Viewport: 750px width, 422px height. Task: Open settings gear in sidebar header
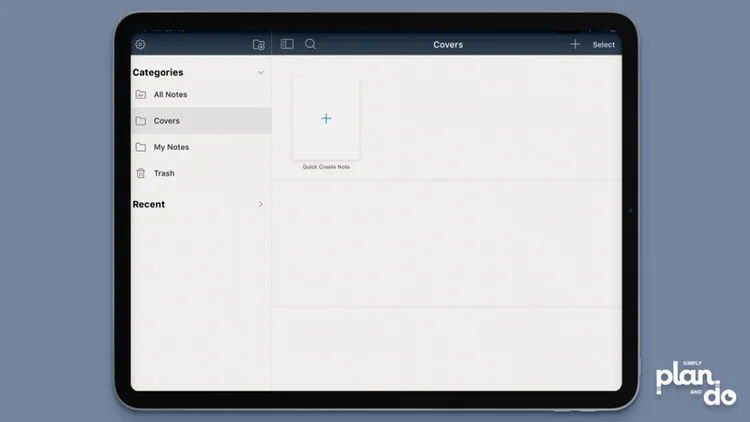[x=140, y=44]
